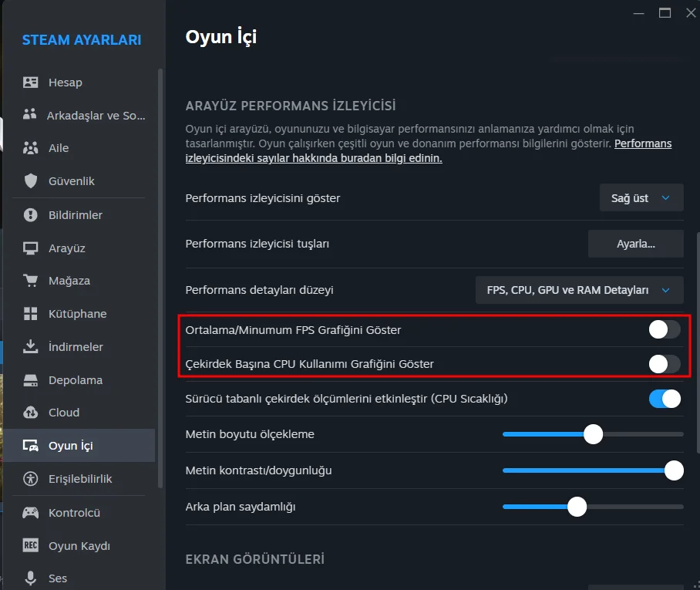Click the Performans izleyicisini göster label
The width and height of the screenshot is (700, 590).
262,198
